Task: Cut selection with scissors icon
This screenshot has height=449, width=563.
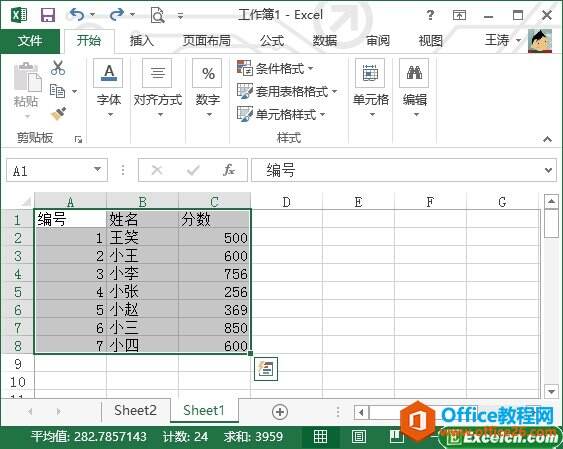Action: click(x=58, y=67)
